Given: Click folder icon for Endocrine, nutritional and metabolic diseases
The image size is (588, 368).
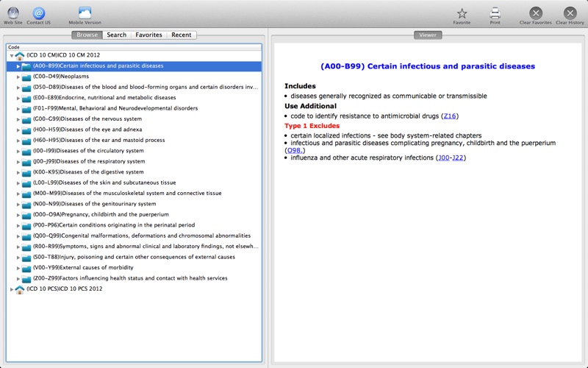Looking at the screenshot, I should tap(26, 98).
